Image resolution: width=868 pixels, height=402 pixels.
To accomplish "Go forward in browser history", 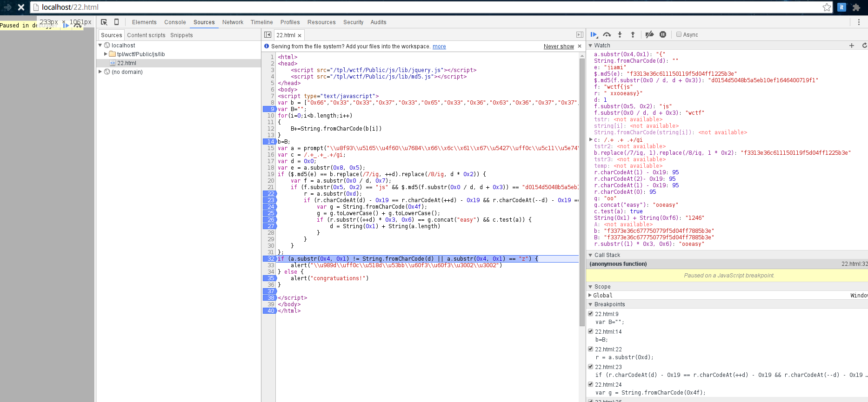I will [x=7, y=7].
